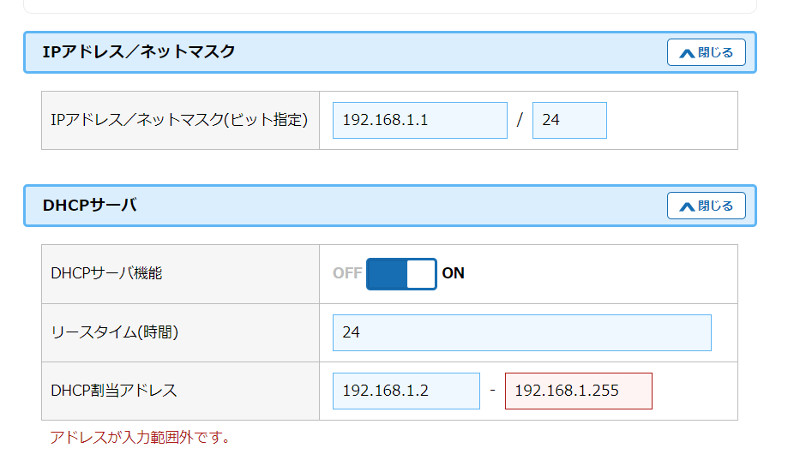Click the ON label beside DHCP switch

click(453, 273)
